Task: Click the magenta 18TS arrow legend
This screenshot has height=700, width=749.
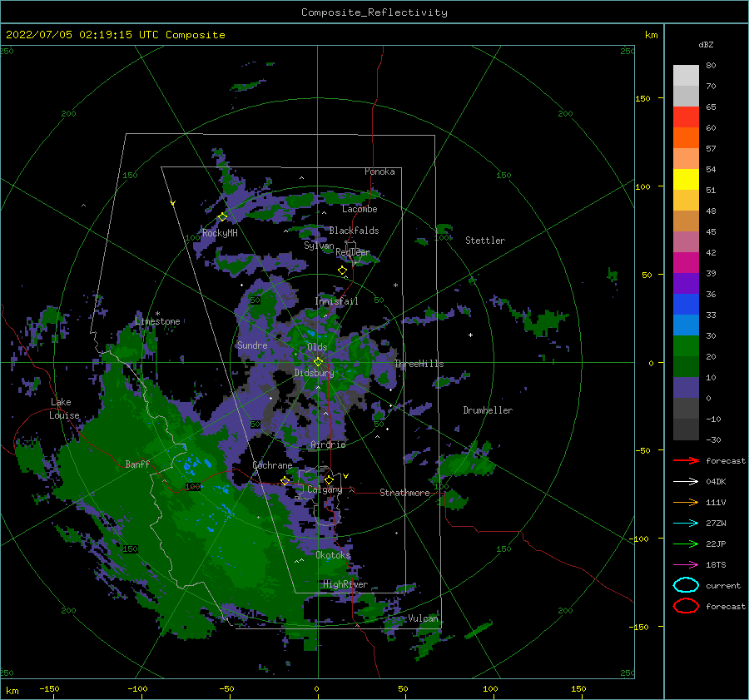Action: click(686, 565)
